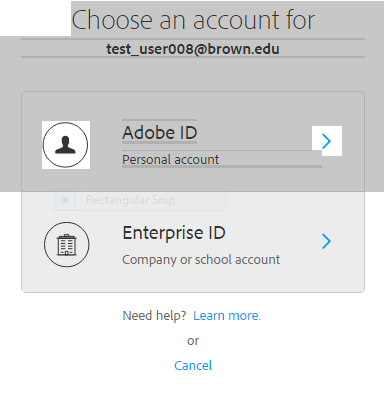Choose the Enterprise ID label

[x=174, y=232]
